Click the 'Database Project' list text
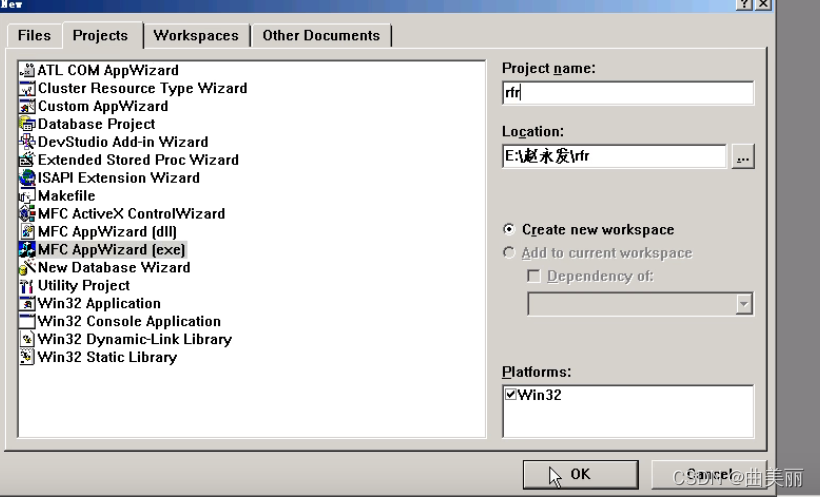 96,124
